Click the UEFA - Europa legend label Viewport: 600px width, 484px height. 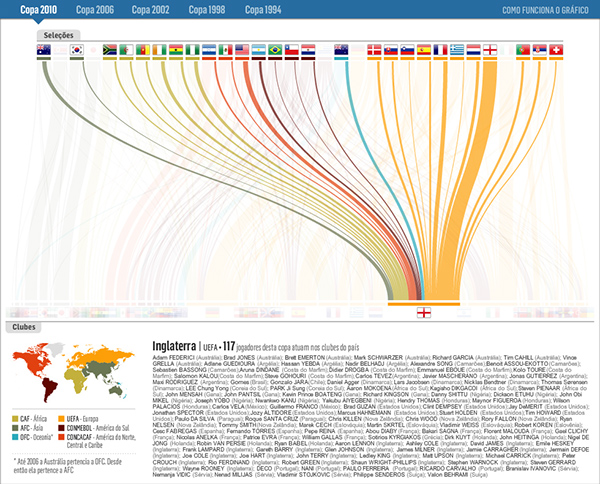(82, 419)
